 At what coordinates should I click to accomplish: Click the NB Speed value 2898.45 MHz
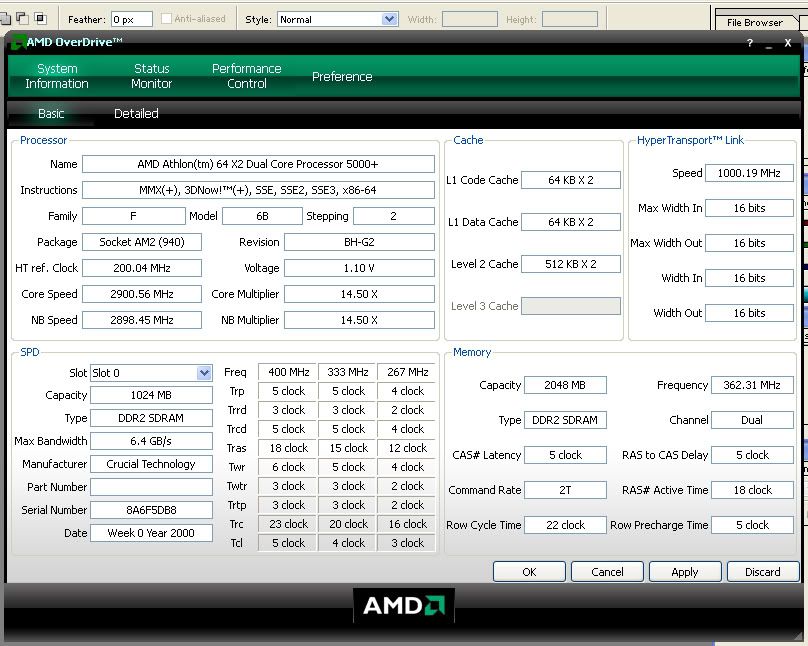(x=142, y=320)
